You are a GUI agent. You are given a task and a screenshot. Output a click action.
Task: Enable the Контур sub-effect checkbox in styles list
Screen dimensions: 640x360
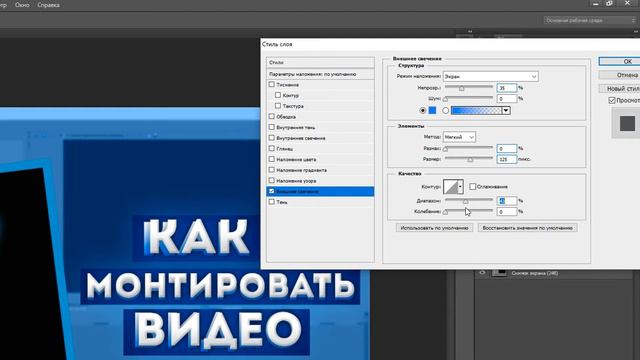pyautogui.click(x=278, y=95)
